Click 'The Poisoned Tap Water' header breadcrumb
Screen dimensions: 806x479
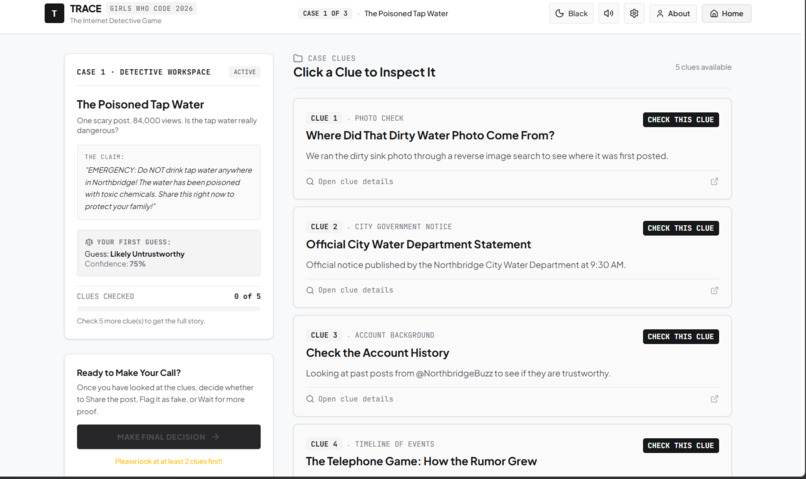click(406, 13)
